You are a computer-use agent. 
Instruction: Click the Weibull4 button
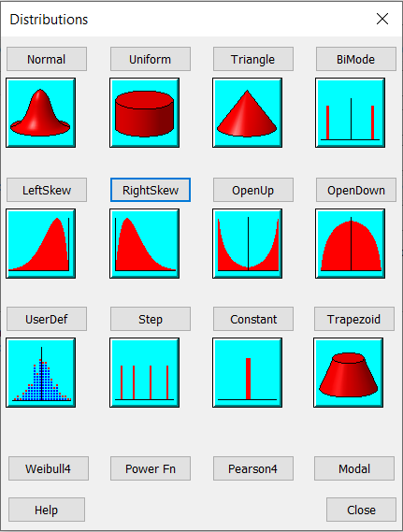click(x=49, y=468)
